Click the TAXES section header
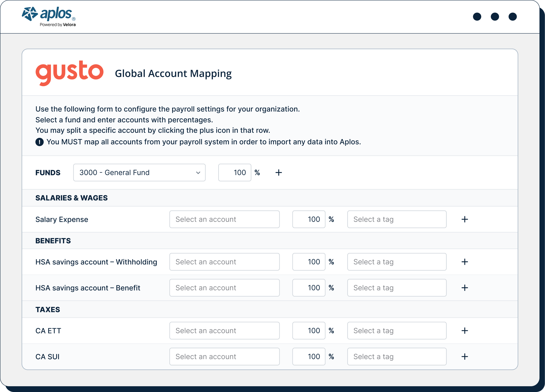This screenshot has height=392, width=545. (48, 309)
